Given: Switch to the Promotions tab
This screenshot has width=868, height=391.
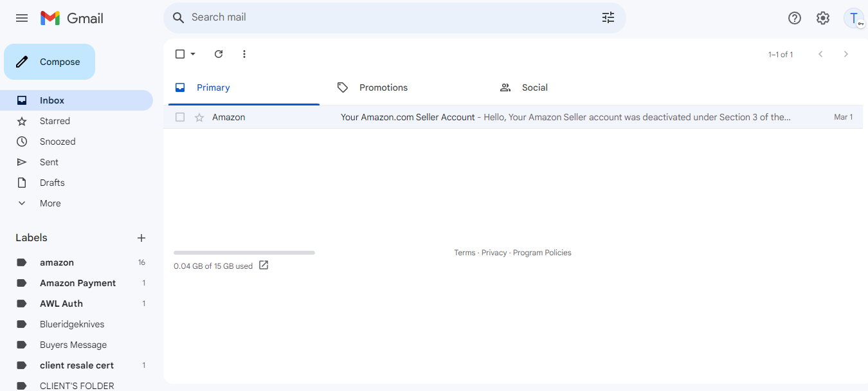Looking at the screenshot, I should (x=407, y=87).
